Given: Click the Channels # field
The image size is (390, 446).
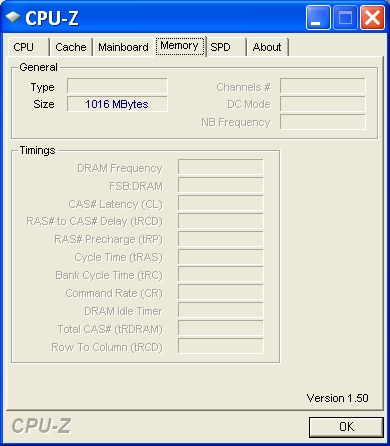Looking at the screenshot, I should 323,86.
